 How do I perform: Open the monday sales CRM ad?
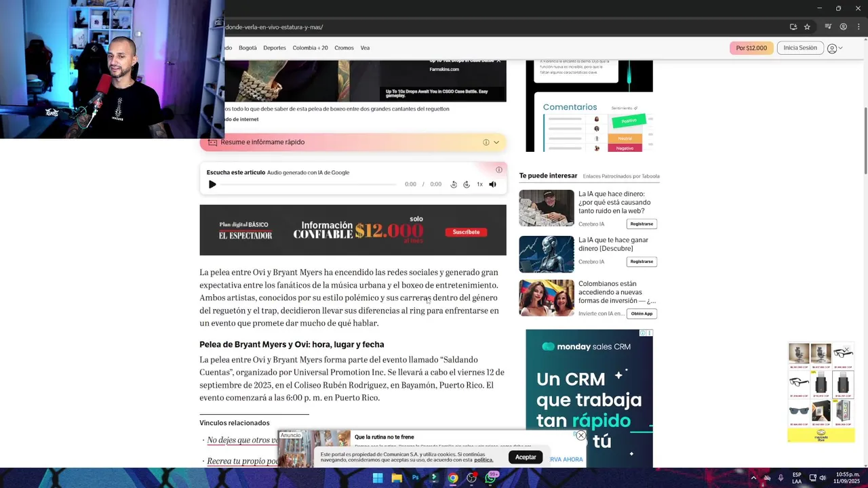tap(589, 399)
